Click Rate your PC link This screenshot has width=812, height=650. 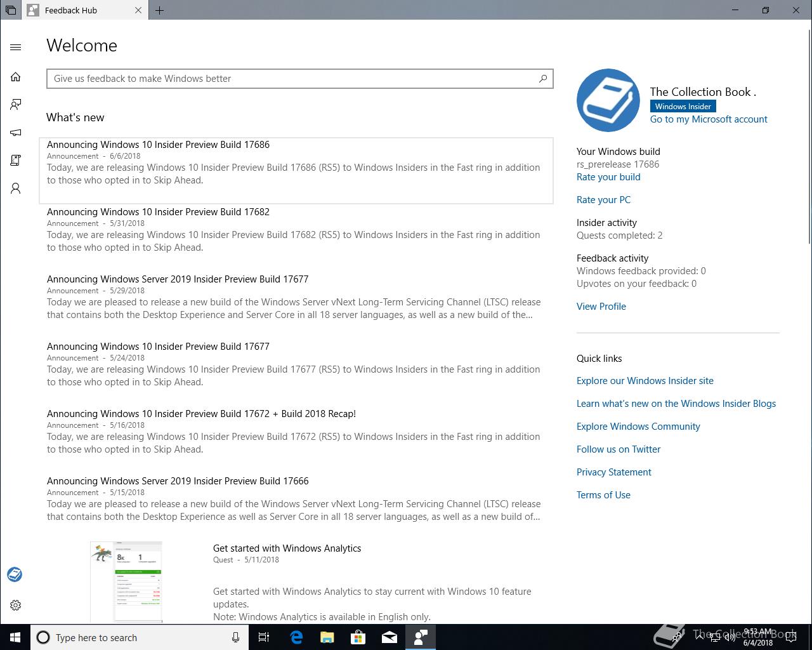[603, 200]
